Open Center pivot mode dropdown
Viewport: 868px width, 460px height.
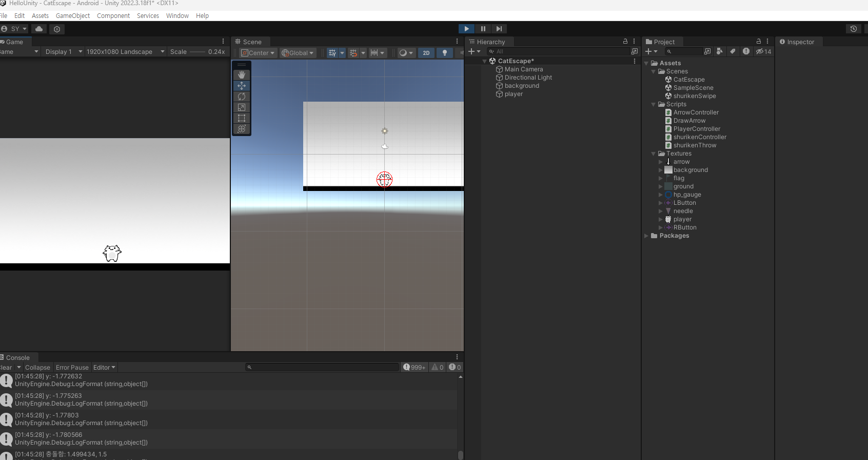258,53
